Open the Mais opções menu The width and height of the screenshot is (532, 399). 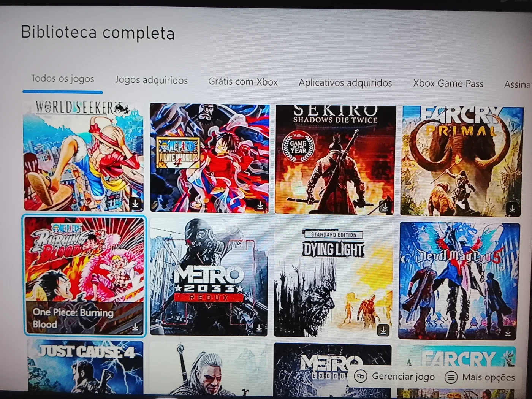point(480,377)
